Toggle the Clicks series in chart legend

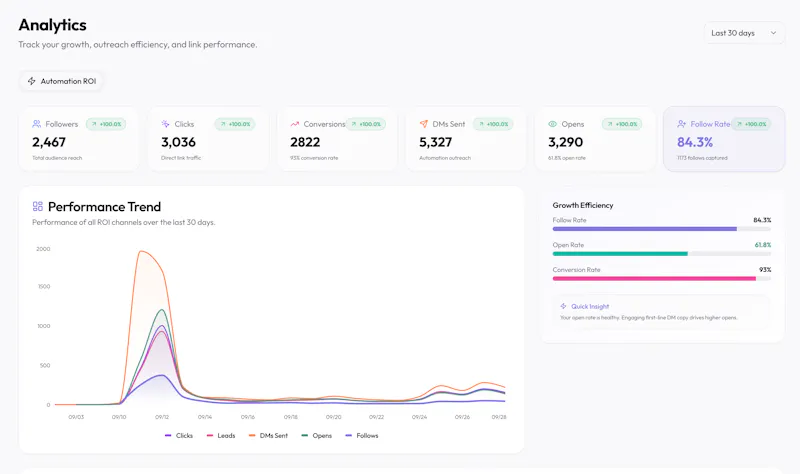[x=179, y=436]
